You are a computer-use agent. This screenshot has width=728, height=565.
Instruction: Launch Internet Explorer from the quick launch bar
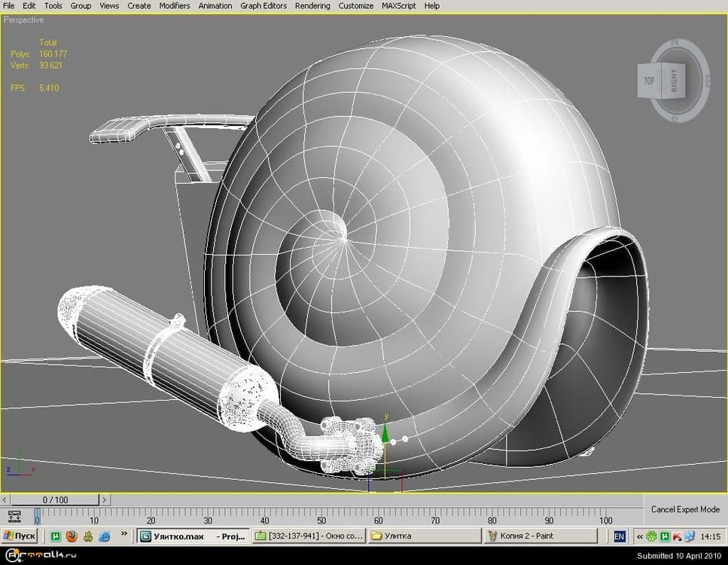pos(105,536)
